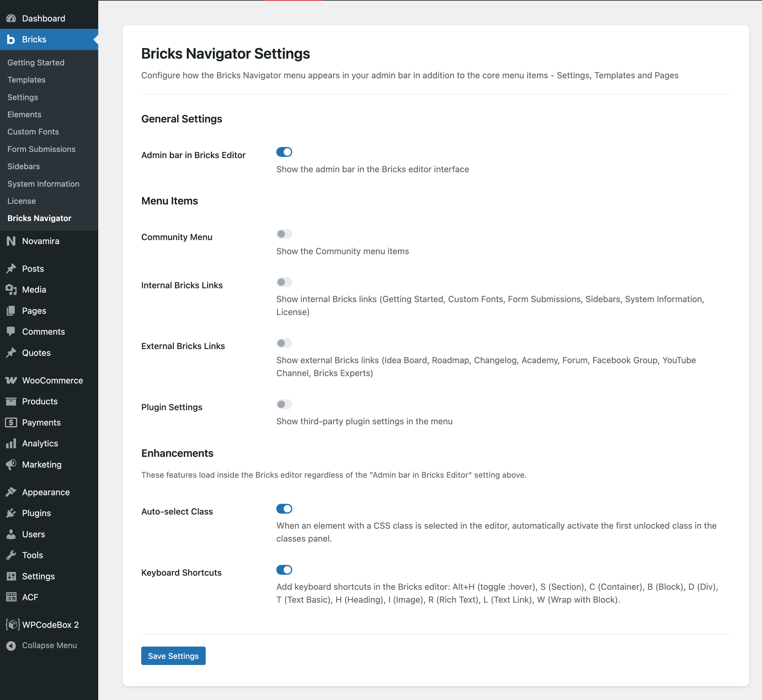
Task: Open Bricks Settings submenu item
Action: coord(23,97)
